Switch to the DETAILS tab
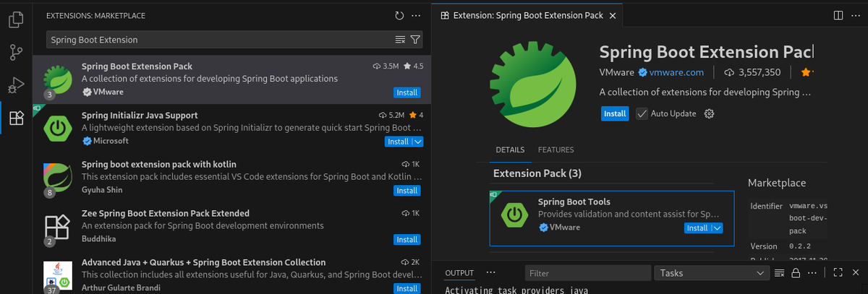The width and height of the screenshot is (868, 294). (510, 150)
